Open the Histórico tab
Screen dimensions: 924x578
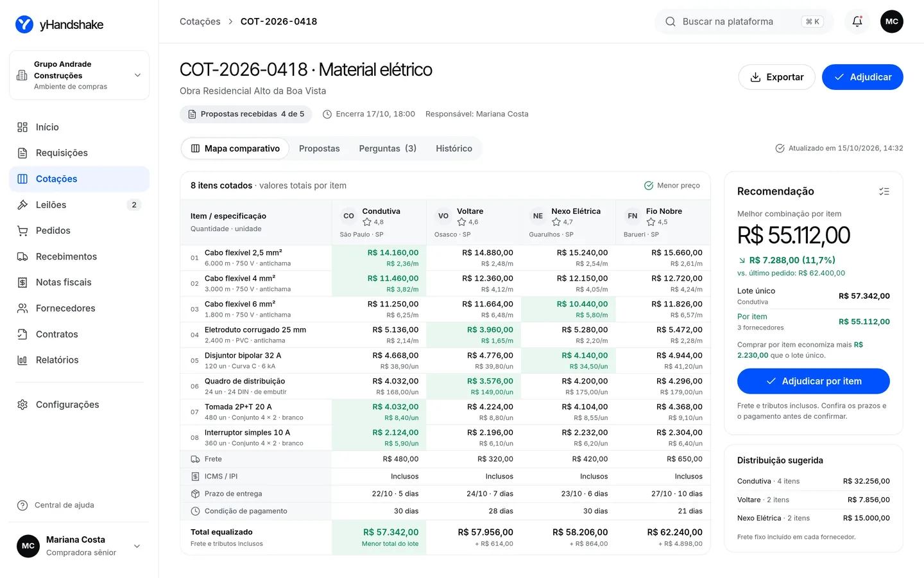click(x=454, y=148)
